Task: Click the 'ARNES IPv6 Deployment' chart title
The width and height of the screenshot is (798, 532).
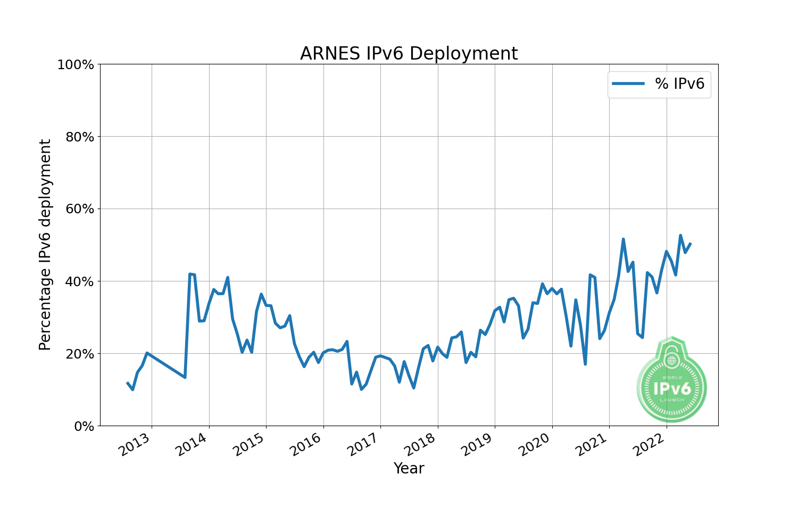Action: (x=409, y=54)
